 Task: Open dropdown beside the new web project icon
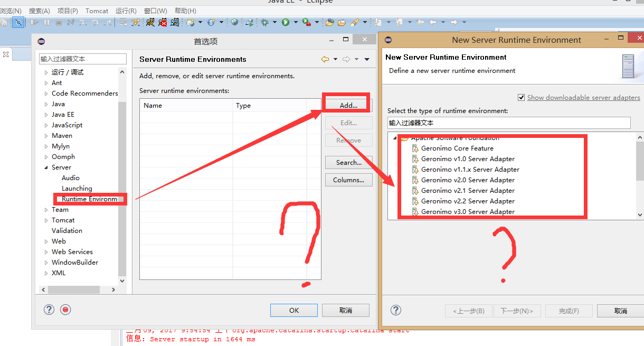[x=200, y=22]
